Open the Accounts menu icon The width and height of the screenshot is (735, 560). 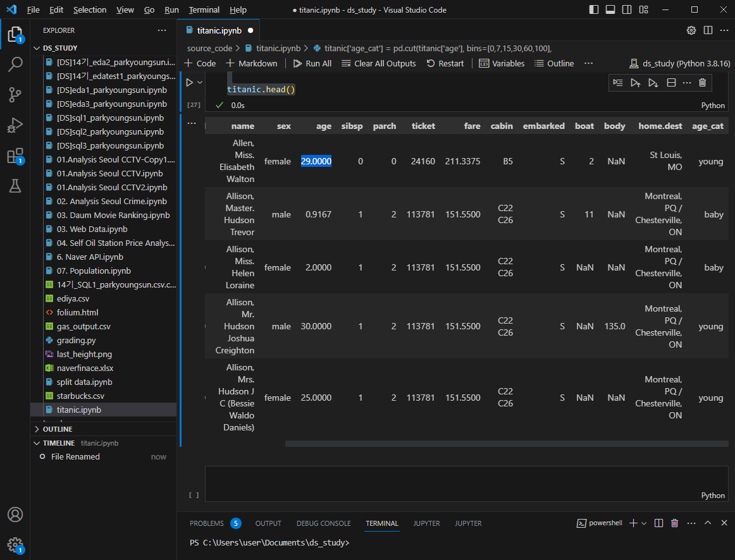[15, 514]
